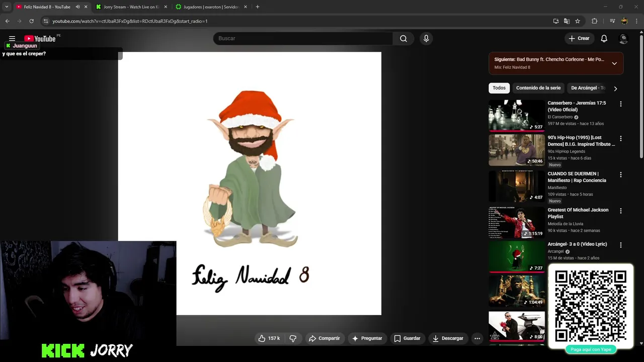Switch to Jorry Stream Kick tab
The height and width of the screenshot is (362, 644).
131,7
